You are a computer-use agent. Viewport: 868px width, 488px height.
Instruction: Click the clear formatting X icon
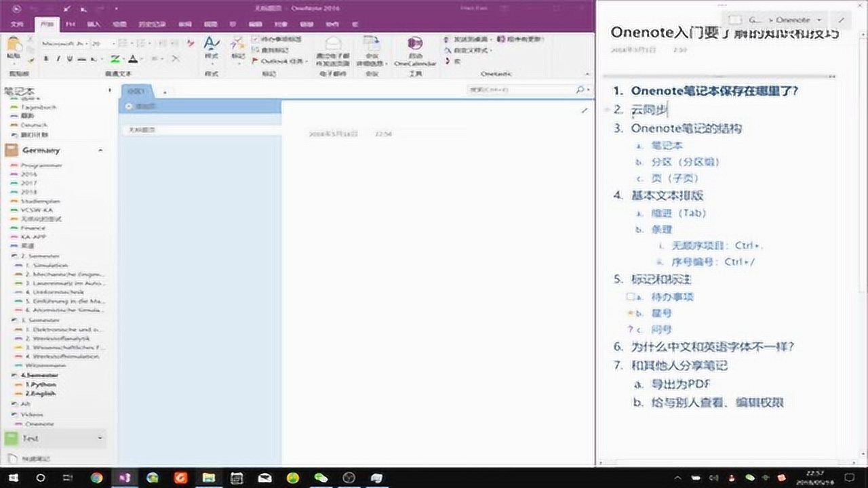(x=175, y=59)
